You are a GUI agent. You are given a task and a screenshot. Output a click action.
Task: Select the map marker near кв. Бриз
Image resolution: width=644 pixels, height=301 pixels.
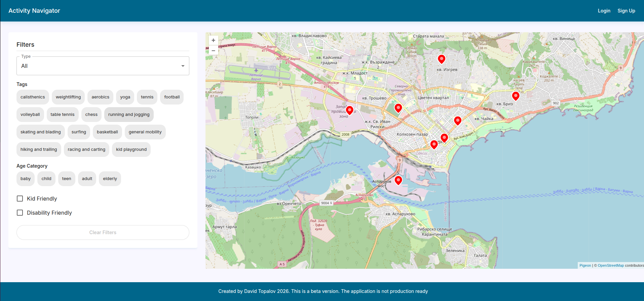(515, 96)
